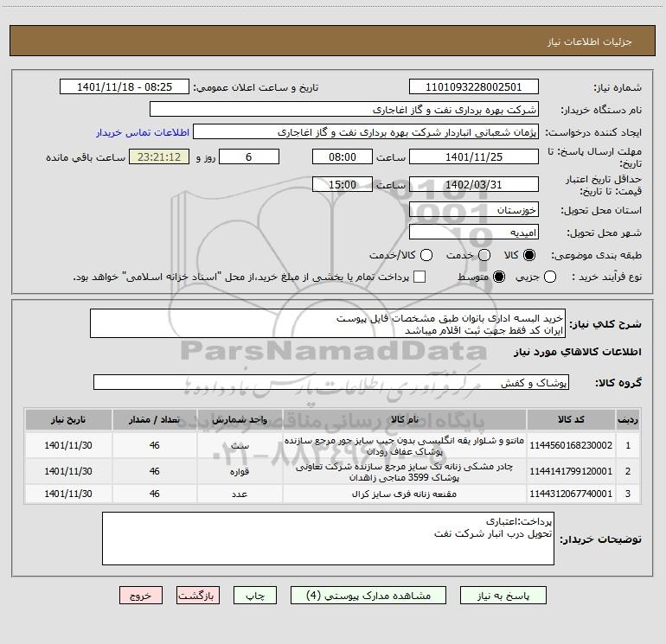Choose the جزیی purchase process option
The height and width of the screenshot is (644, 666).
(x=550, y=277)
